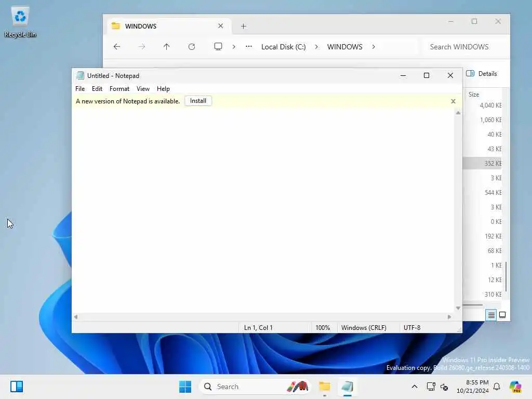
Task: Open the Notepad Edit menu
Action: coord(97,88)
